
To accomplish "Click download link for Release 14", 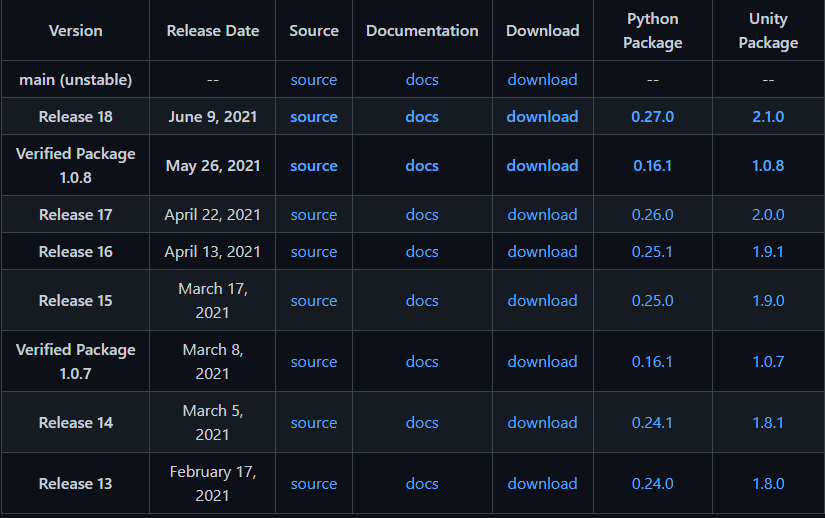I will point(542,422).
